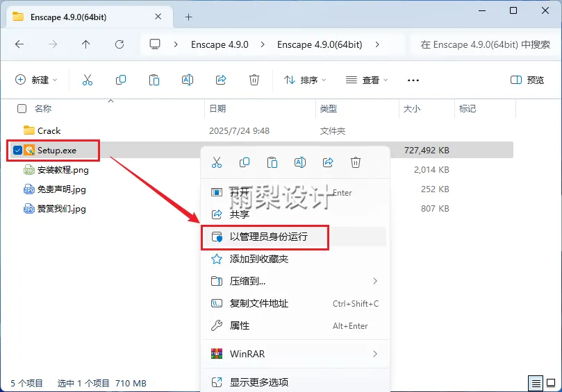The image size is (562, 392).
Task: Toggle the 预览 preview pane
Action: (x=527, y=80)
